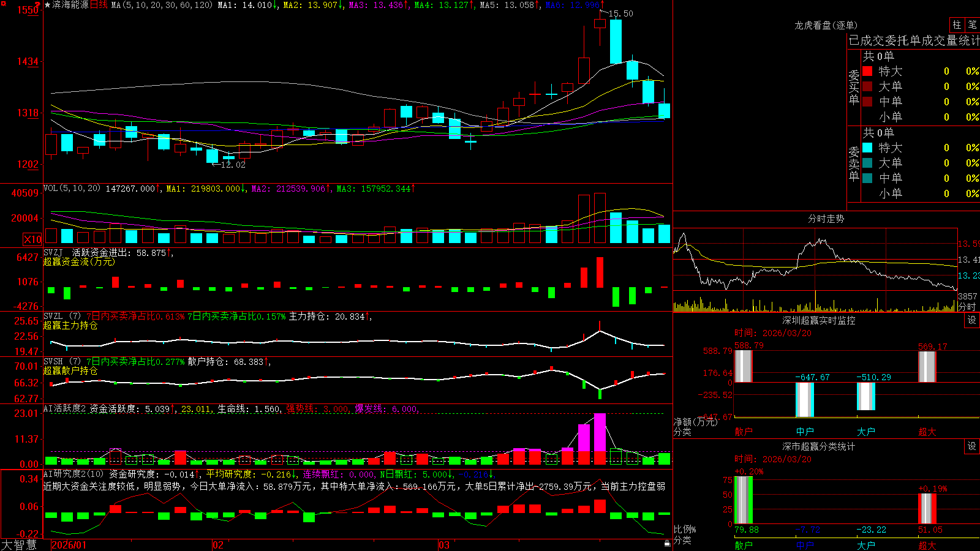980x551 pixels.
Task: Click the 分时走势 panel title
Action: click(x=826, y=219)
